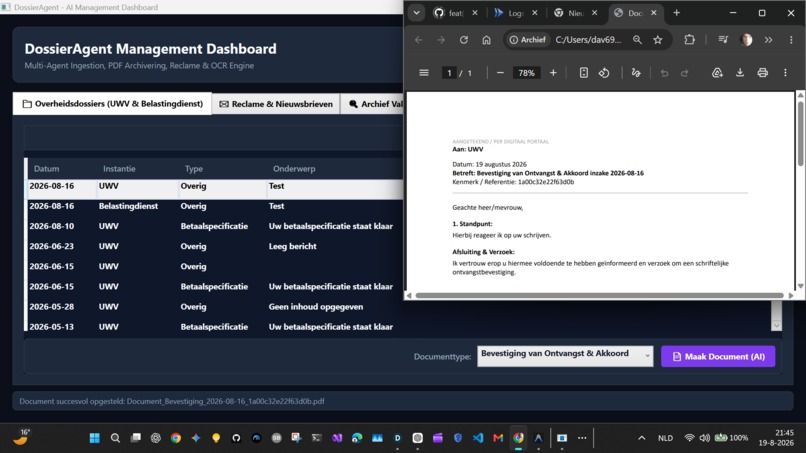806x453 pixels.
Task: Open the NLD language switcher
Action: coord(665,438)
